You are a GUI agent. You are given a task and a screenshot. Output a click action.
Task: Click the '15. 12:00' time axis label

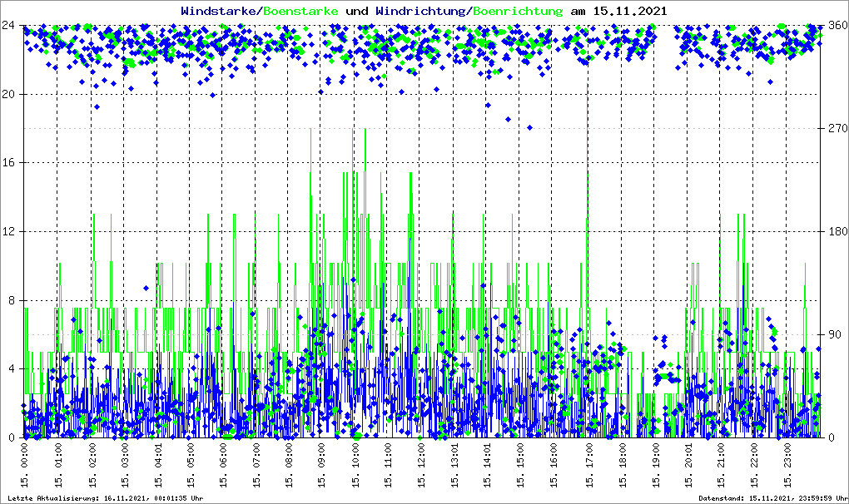coord(421,465)
